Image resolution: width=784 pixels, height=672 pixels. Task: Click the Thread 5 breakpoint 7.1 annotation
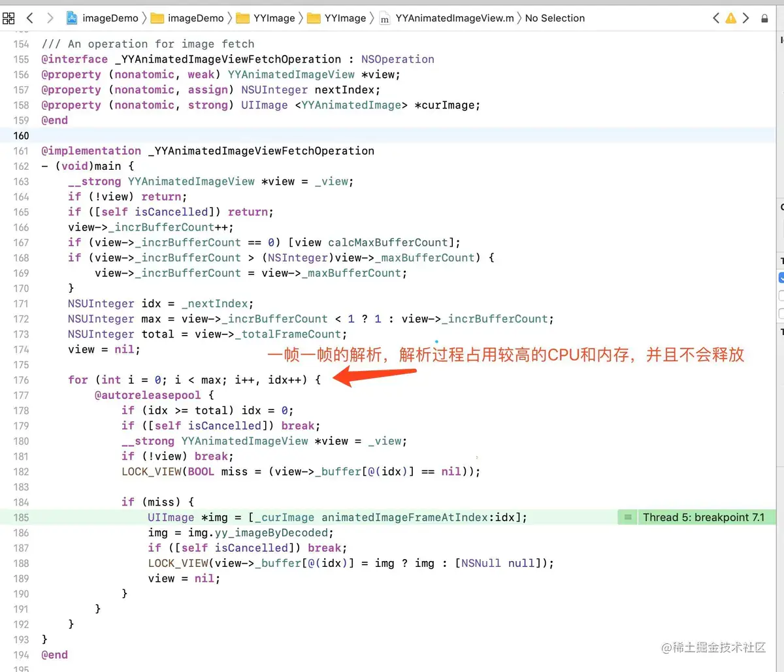point(703,517)
